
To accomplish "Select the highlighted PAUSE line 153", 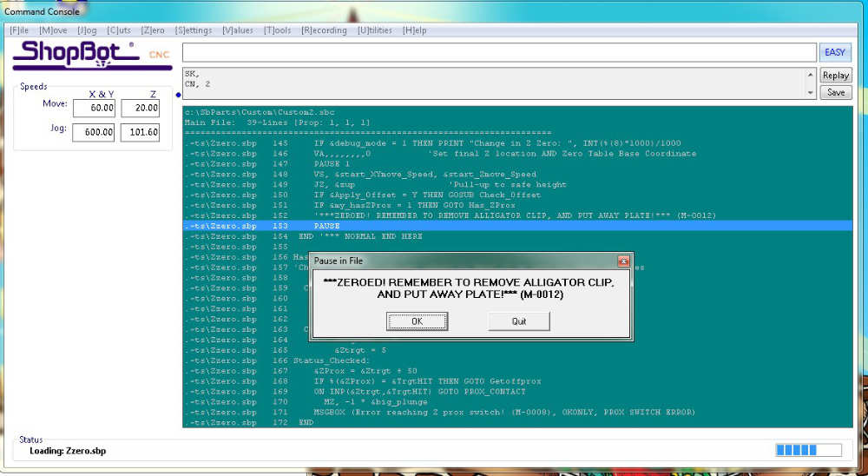I will click(517, 226).
